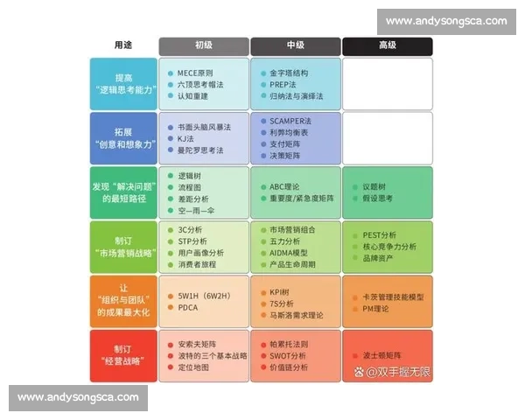Click the bullet dot before 波士顿矩阵

pos(354,356)
